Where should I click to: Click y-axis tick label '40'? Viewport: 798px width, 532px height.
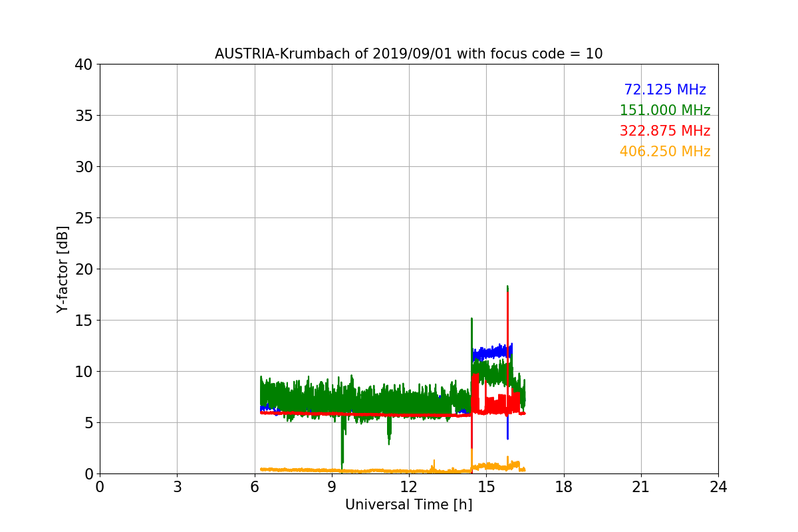(84, 65)
